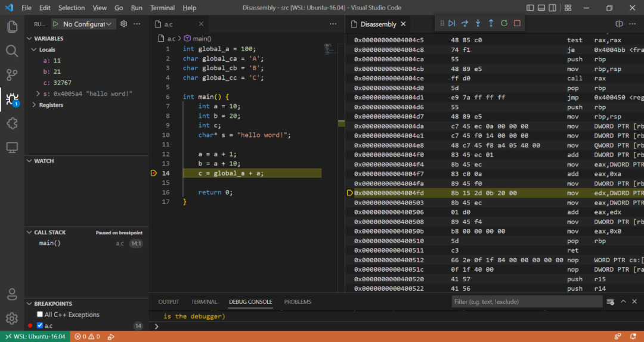Open launch.json via gear icon

pyautogui.click(x=124, y=24)
